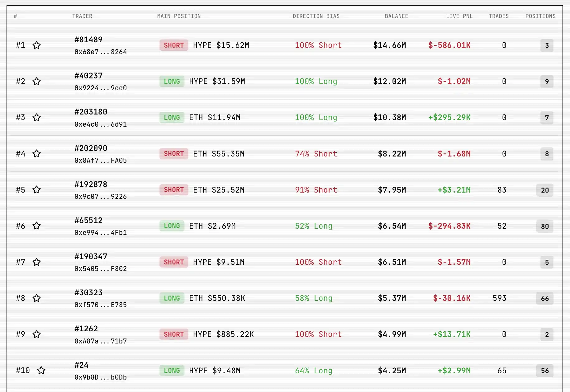Click positions count badge 20

coord(544,190)
